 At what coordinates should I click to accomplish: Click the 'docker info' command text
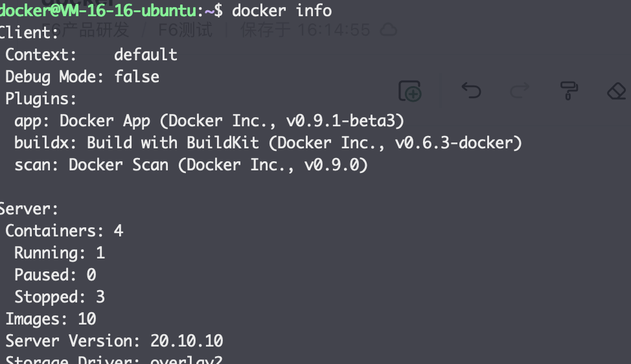282,11
